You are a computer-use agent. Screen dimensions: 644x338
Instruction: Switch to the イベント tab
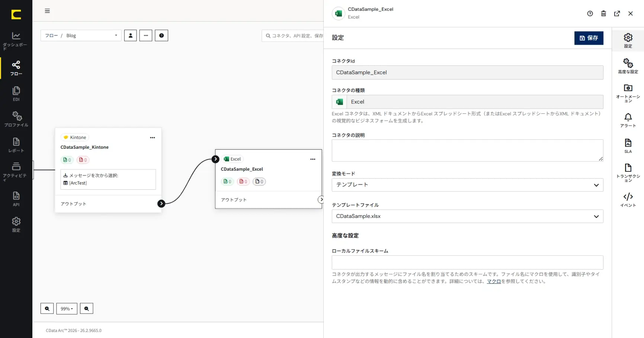click(628, 200)
